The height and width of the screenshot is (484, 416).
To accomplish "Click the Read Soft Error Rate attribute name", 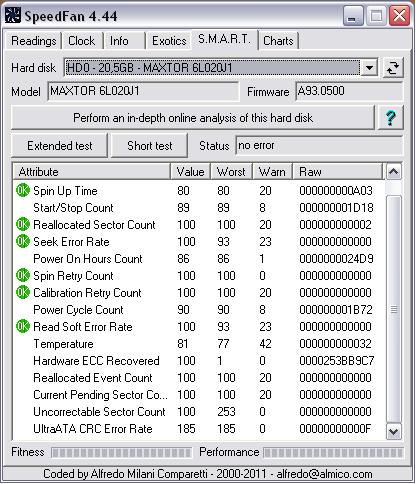I will (83, 327).
